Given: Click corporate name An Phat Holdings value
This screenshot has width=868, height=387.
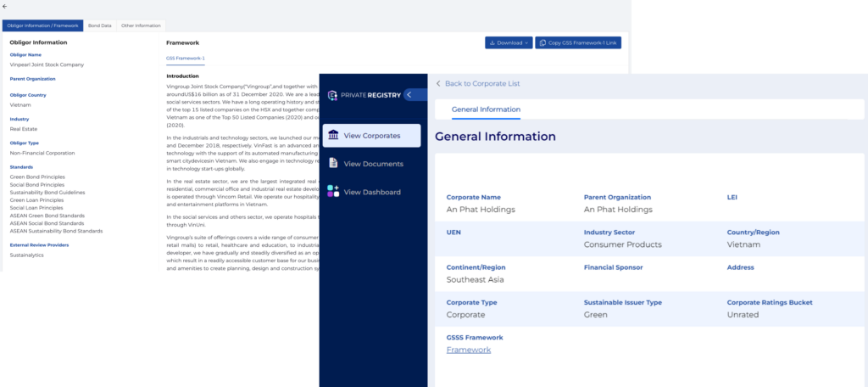Looking at the screenshot, I should [x=481, y=210].
